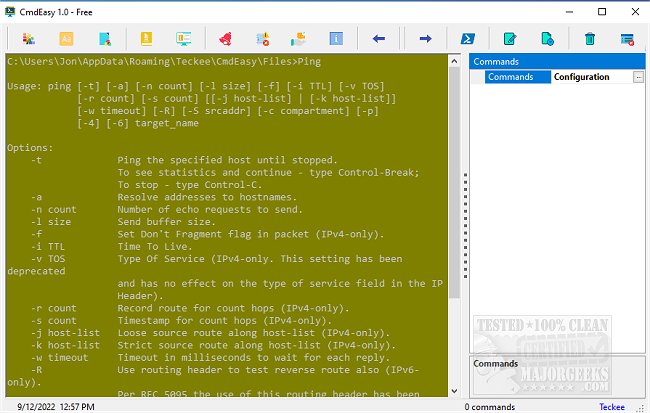Viewport: 650px width, 413px height.
Task: Click the console scrollbar up arrow
Action: tap(454, 61)
